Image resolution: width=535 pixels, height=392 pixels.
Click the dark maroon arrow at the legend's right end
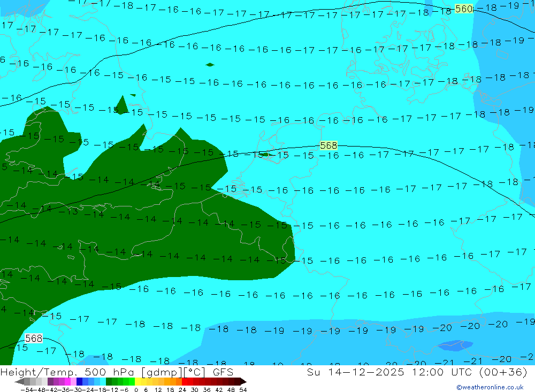click(243, 381)
